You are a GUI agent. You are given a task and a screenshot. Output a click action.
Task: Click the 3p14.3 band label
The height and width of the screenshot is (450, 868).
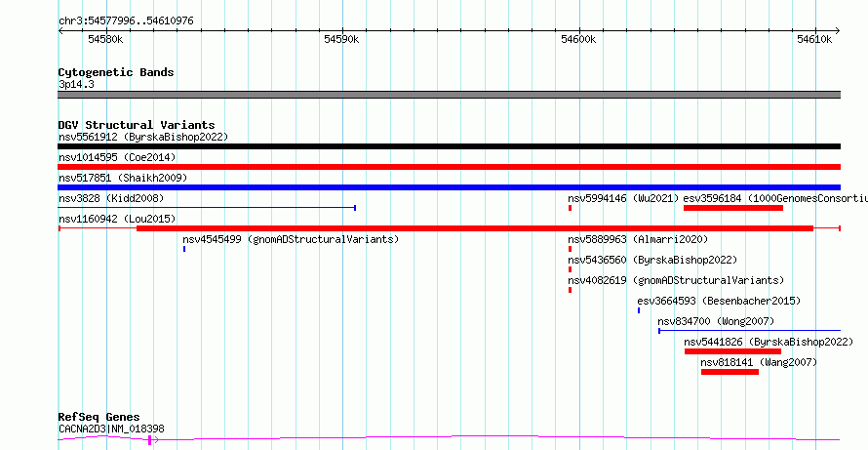(x=76, y=84)
